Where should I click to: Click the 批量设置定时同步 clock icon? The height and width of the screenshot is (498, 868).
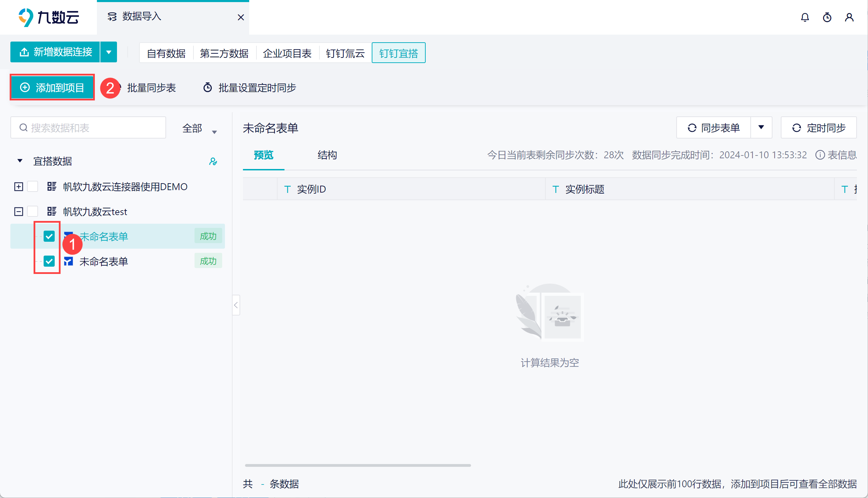tap(207, 88)
